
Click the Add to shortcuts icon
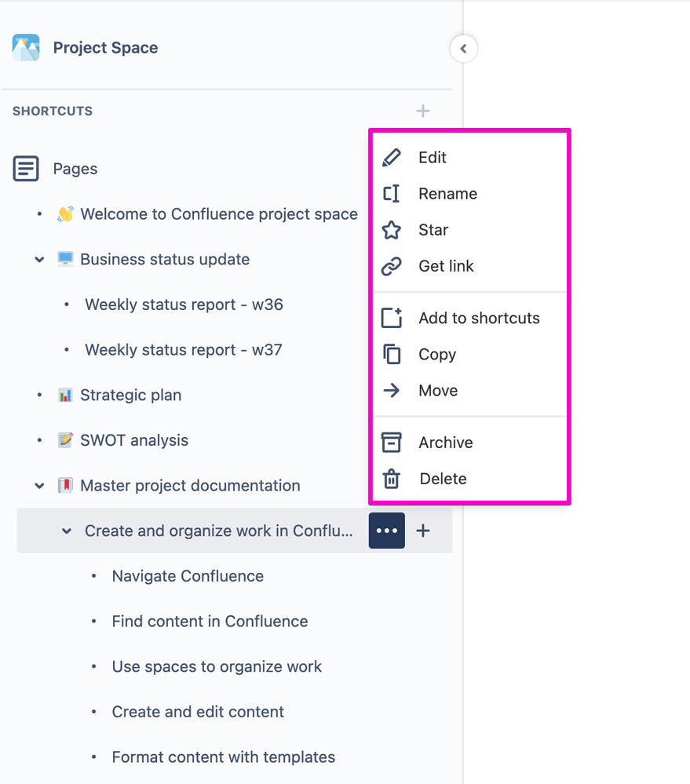392,318
